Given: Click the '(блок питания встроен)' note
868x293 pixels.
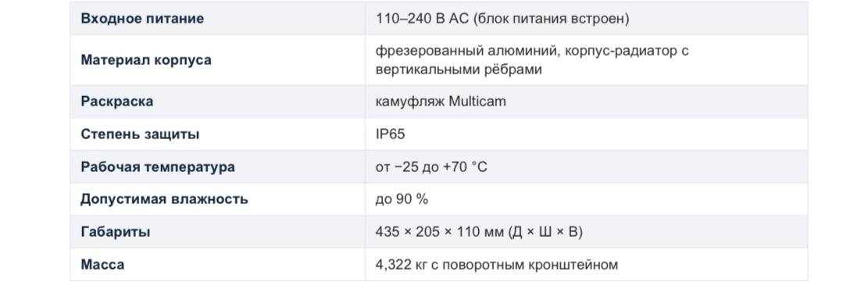Looking at the screenshot, I should 551,18.
